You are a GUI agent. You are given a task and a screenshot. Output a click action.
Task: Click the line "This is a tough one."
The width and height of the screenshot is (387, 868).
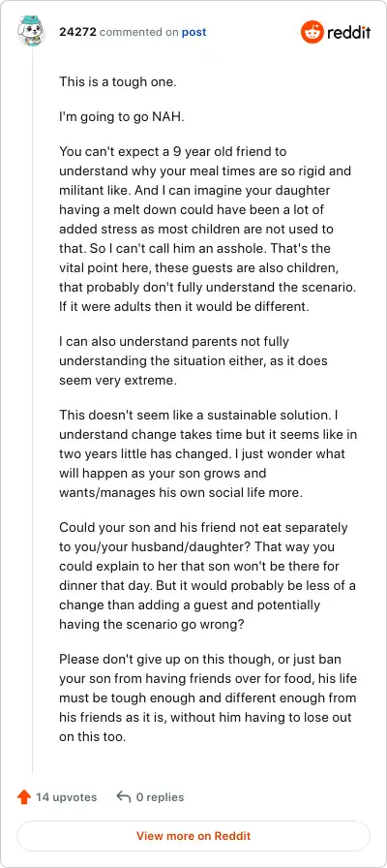117,82
